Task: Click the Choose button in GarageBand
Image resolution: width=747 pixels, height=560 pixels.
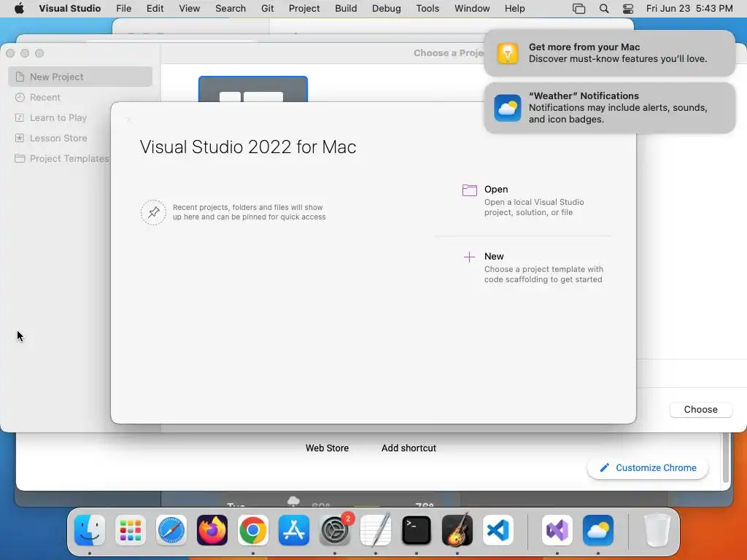Action: tap(700, 410)
